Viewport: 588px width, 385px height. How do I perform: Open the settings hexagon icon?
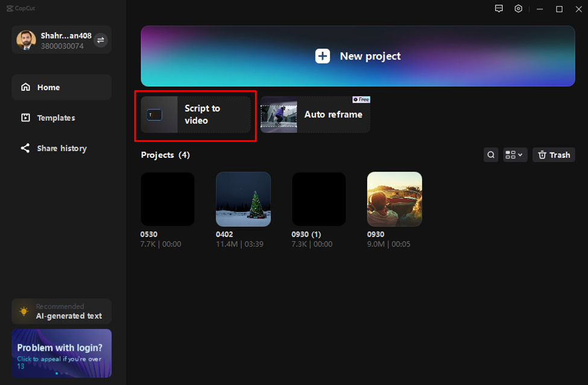(x=518, y=8)
